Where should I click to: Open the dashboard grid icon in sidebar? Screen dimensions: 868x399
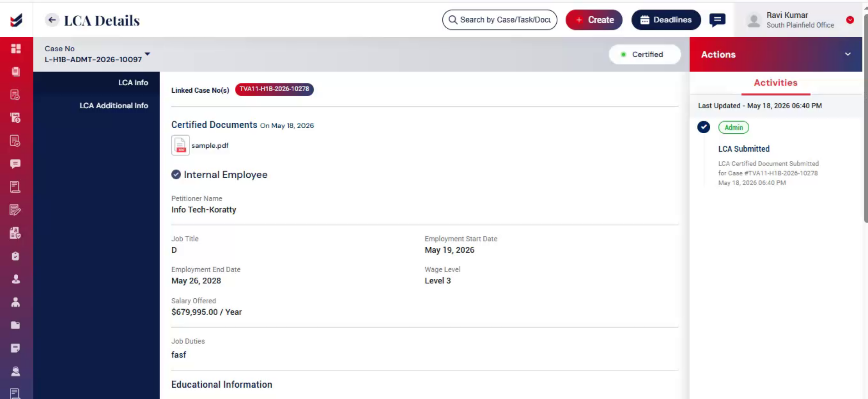[x=16, y=49]
